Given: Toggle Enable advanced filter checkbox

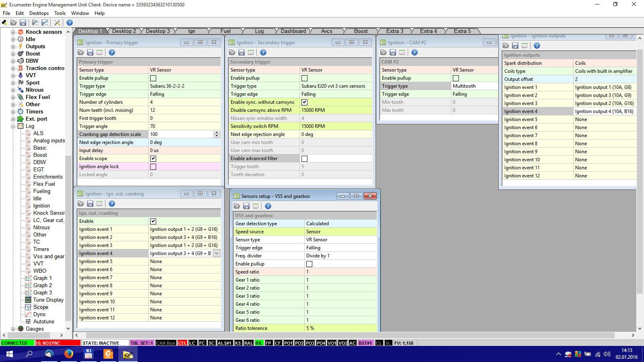Looking at the screenshot, I should tap(304, 158).
